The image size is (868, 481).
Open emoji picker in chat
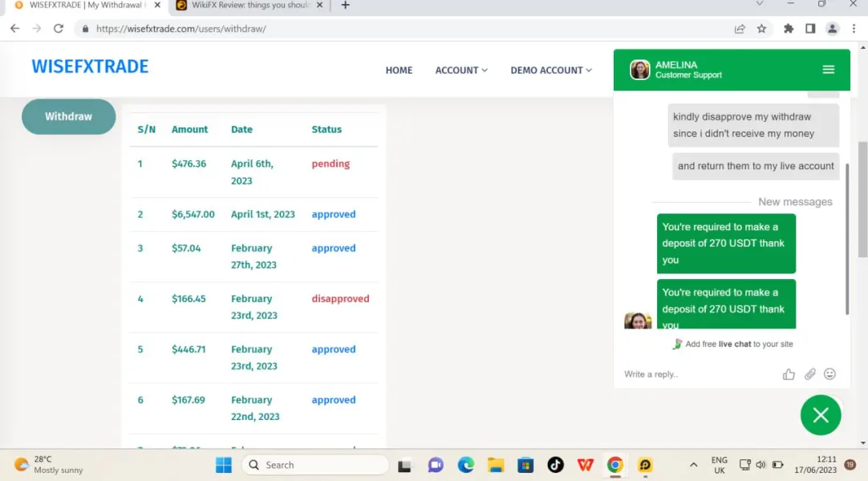pyautogui.click(x=829, y=374)
